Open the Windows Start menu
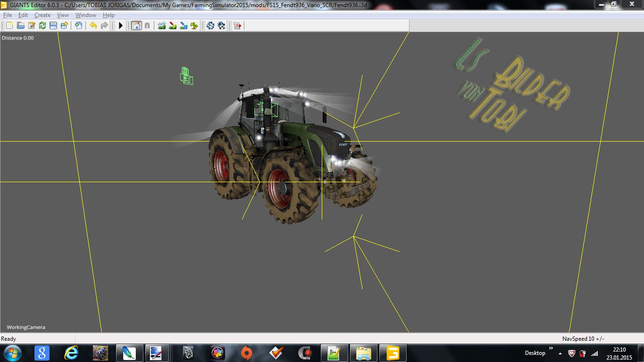Screen dimensions: 644x362 12,353
